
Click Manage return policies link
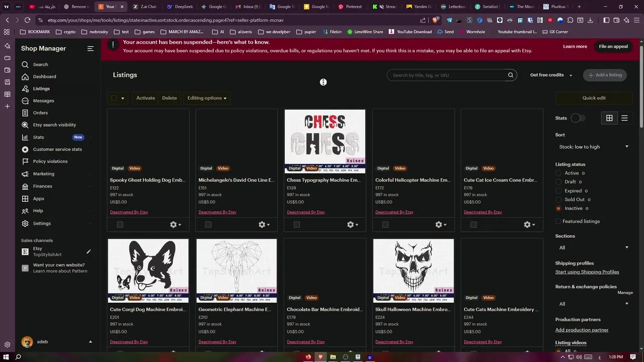coord(625,293)
